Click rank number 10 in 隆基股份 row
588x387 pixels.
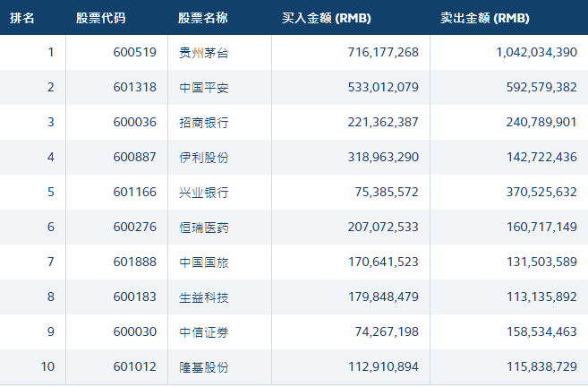[47, 366]
